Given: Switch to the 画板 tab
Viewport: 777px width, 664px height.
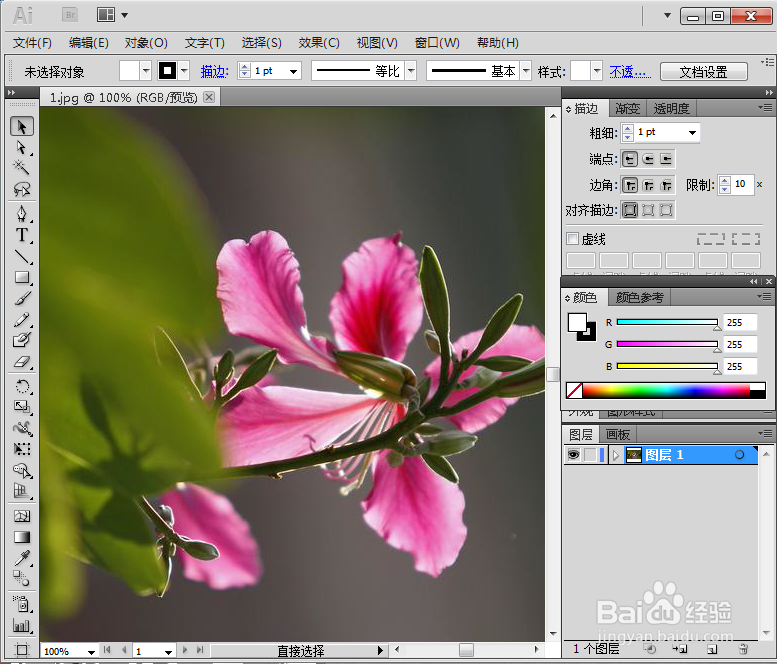Looking at the screenshot, I should [618, 435].
